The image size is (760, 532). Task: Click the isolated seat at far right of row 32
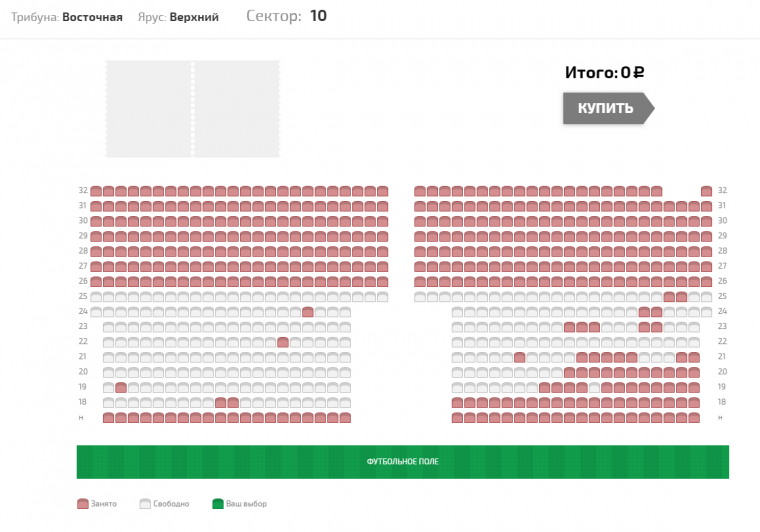point(706,191)
